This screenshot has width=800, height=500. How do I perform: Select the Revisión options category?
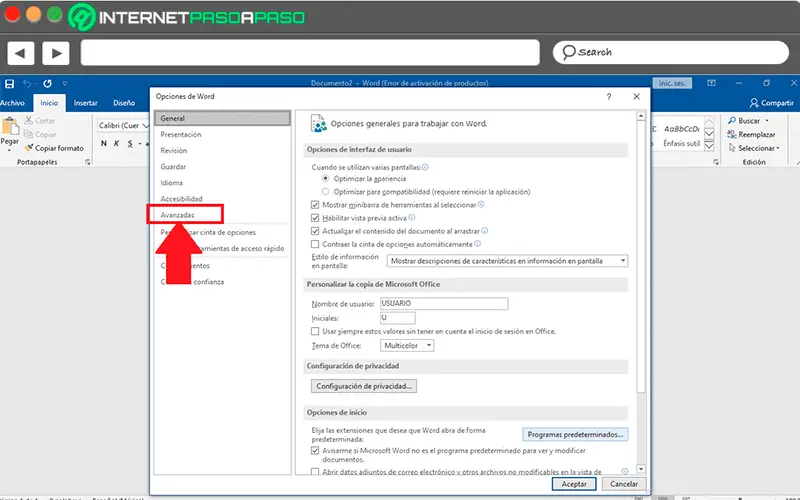point(222,151)
